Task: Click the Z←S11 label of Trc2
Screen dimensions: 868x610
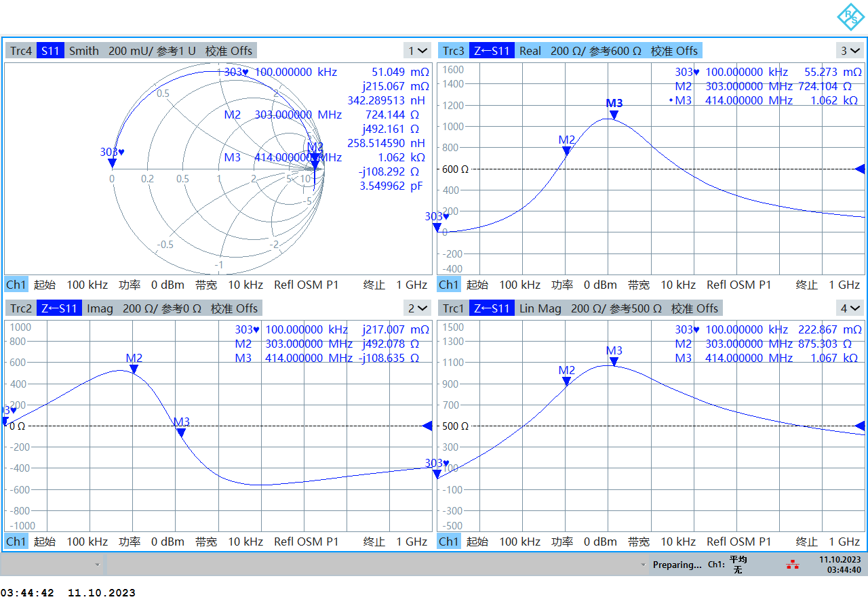Action: [59, 308]
